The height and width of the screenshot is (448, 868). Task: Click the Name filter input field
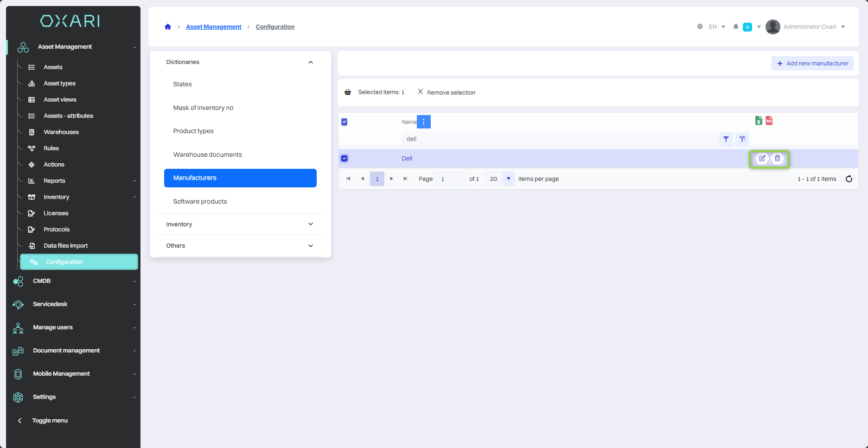point(559,139)
